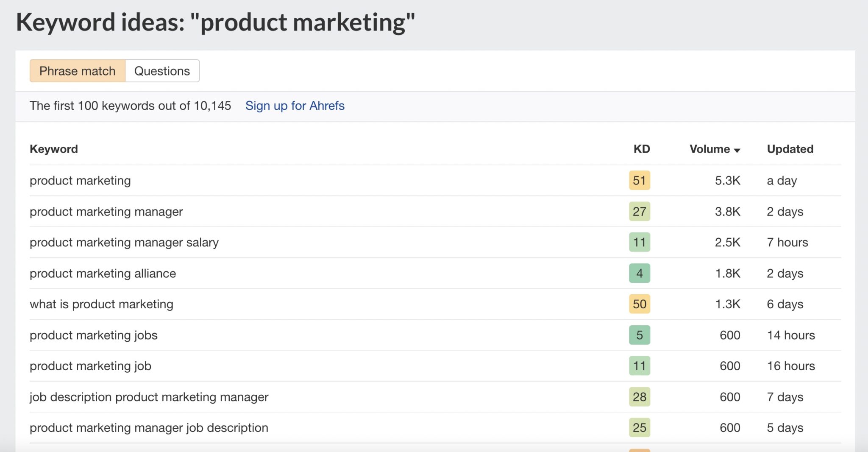
Task: Sort by the Volume column arrow
Action: coord(737,150)
